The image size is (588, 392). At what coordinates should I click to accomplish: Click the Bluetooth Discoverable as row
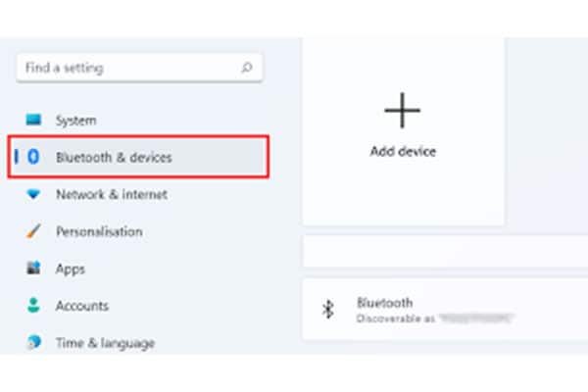[x=445, y=310]
